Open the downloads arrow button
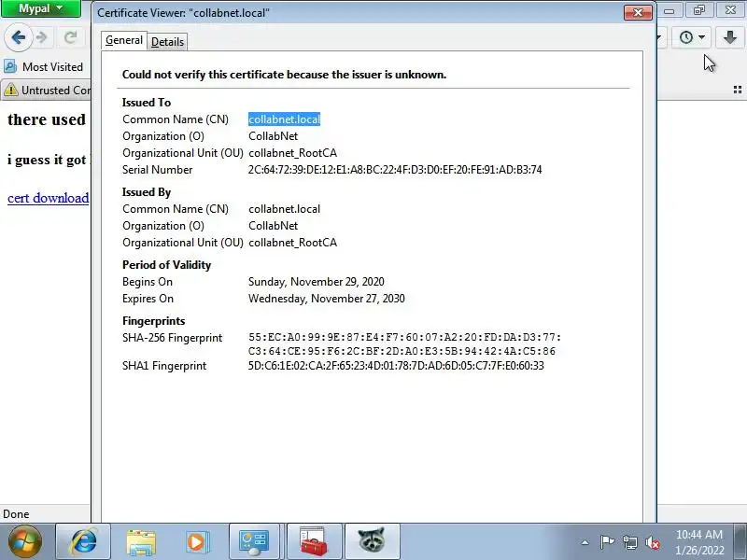747x560 pixels. (x=729, y=37)
